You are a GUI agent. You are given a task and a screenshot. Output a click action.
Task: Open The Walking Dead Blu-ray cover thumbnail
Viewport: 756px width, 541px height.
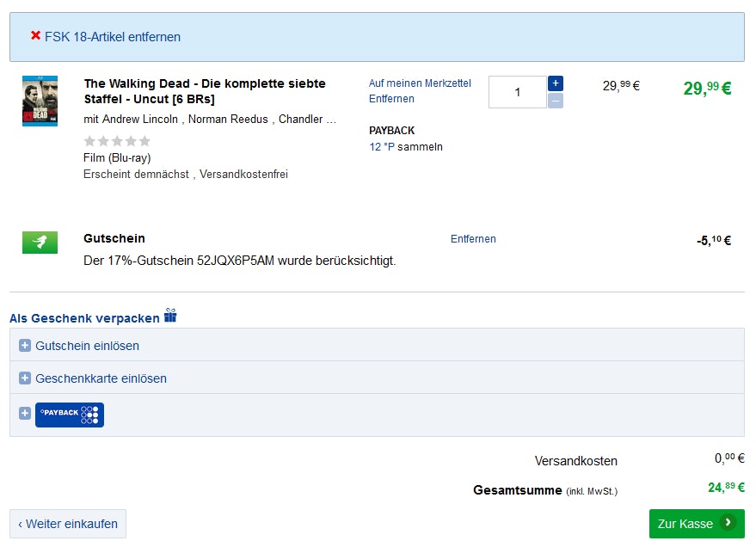click(40, 101)
